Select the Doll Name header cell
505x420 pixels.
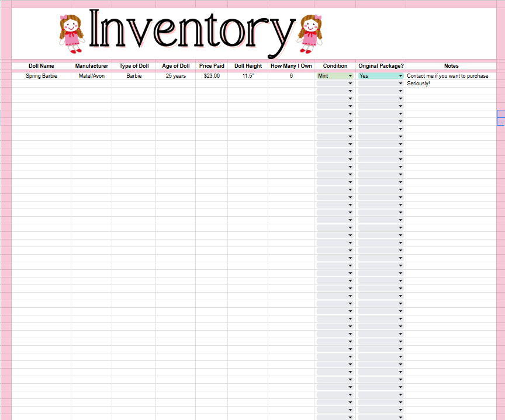tap(41, 65)
